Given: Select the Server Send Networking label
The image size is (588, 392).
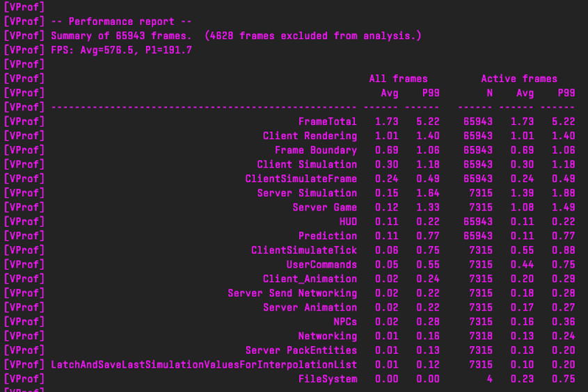Looking at the screenshot, I should tap(292, 293).
